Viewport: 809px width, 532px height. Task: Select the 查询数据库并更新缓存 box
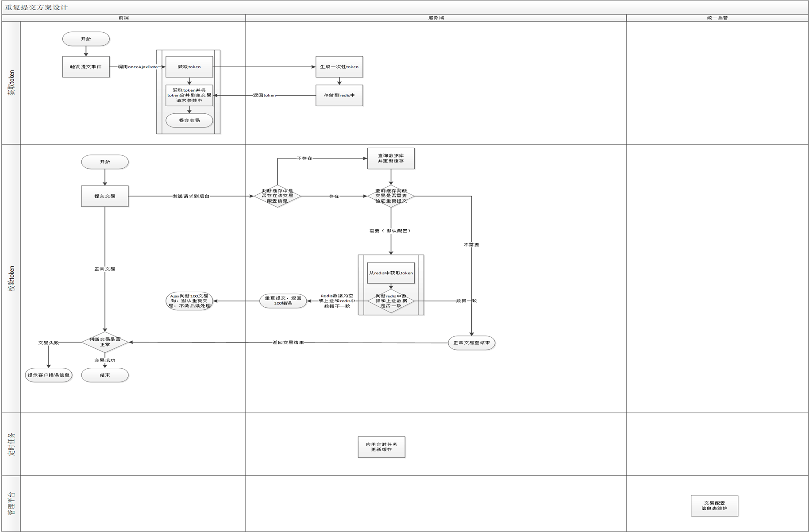(x=391, y=158)
